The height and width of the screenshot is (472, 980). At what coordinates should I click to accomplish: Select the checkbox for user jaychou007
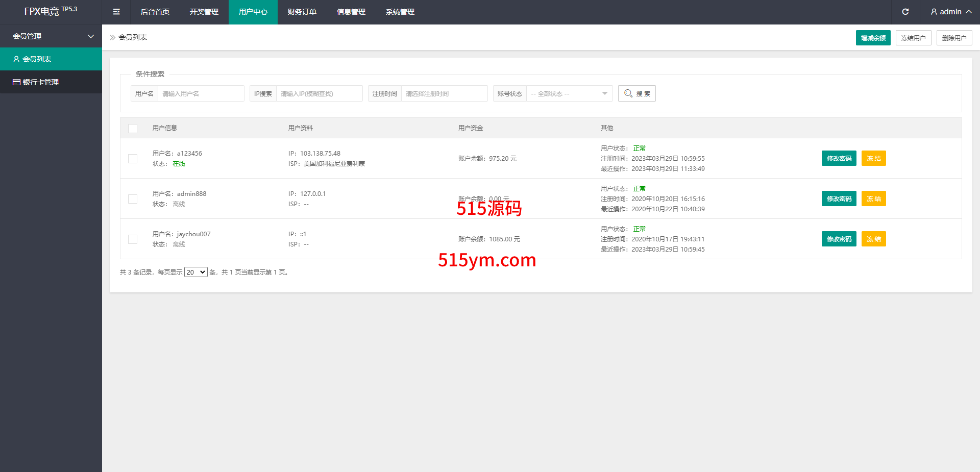coord(133,239)
